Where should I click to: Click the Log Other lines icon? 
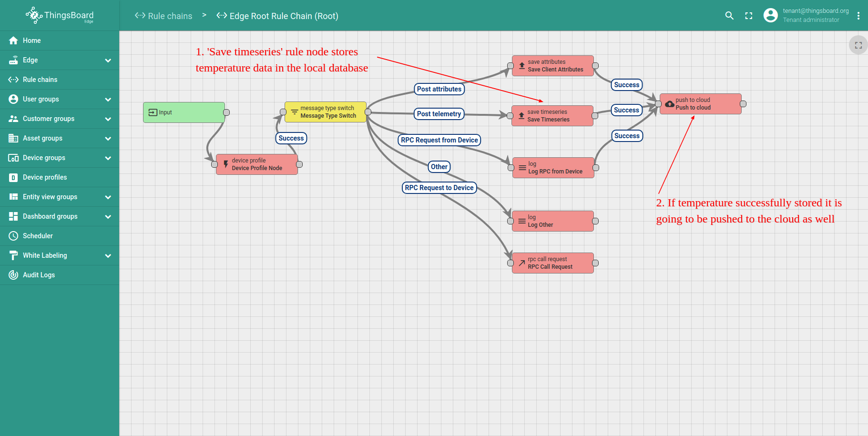click(x=522, y=221)
